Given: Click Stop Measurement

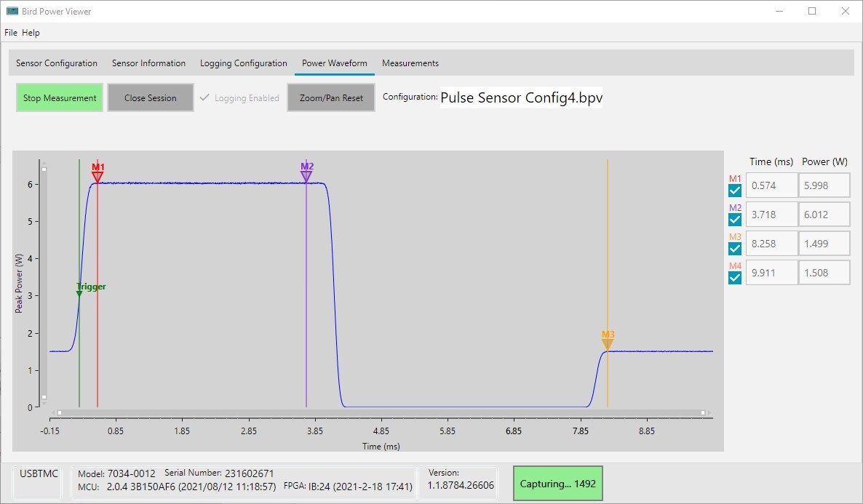Looking at the screenshot, I should (59, 97).
